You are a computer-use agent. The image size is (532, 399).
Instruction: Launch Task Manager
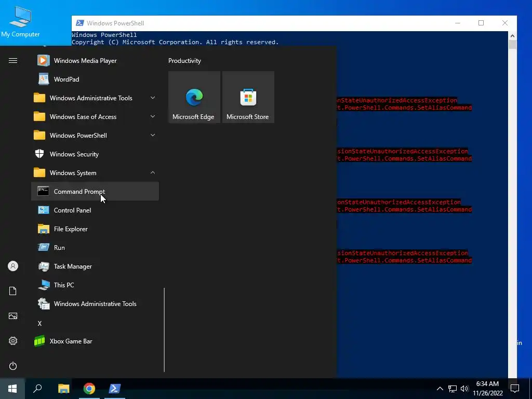point(95,267)
